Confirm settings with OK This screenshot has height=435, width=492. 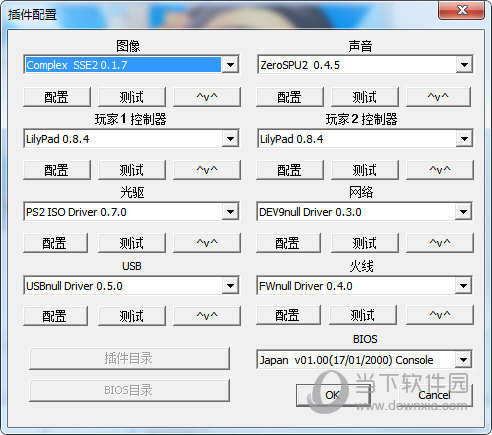click(333, 395)
